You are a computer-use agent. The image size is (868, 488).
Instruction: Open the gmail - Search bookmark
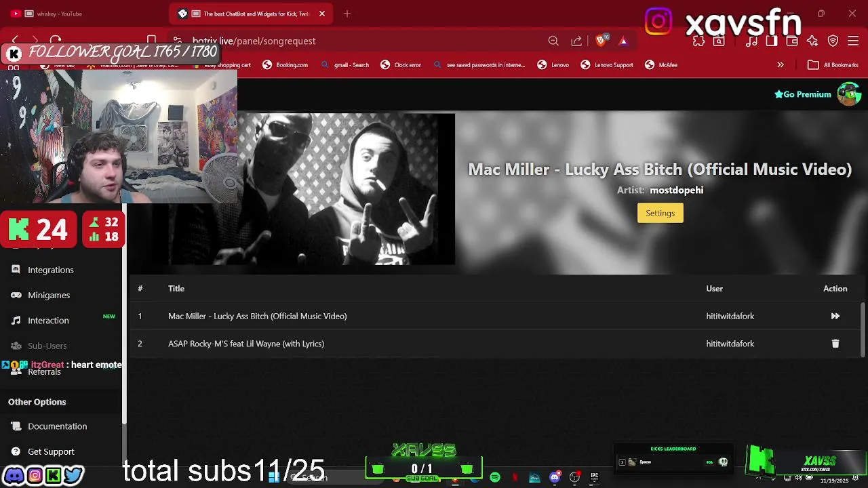[345, 65]
